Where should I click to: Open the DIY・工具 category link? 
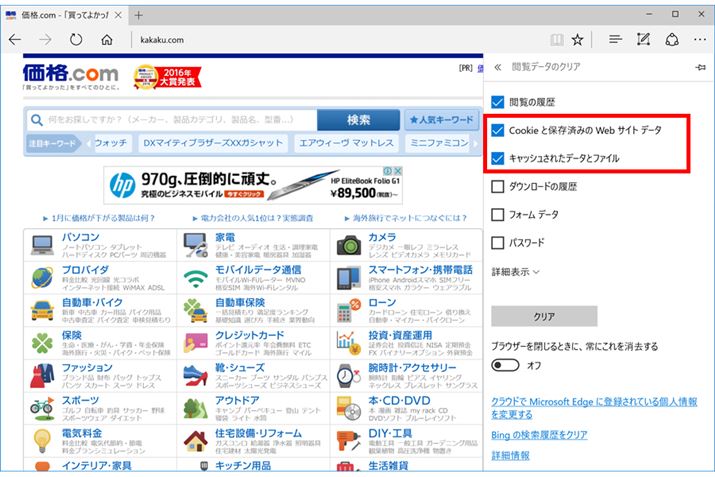coord(390,433)
